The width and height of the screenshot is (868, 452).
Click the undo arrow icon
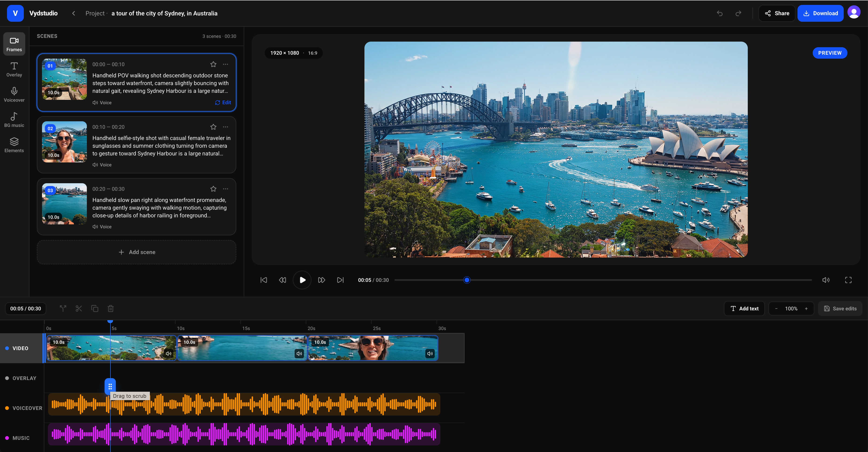(720, 14)
